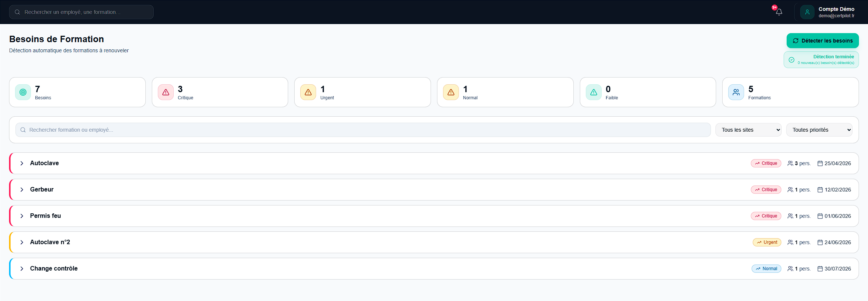Click the red 9+ notification badge
Screen dimensions: 868x301
[x=775, y=8]
